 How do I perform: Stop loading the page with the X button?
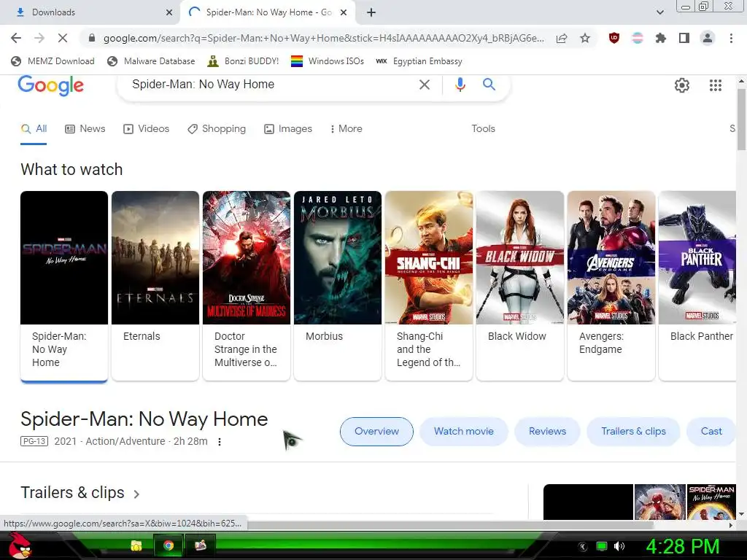[x=63, y=38]
